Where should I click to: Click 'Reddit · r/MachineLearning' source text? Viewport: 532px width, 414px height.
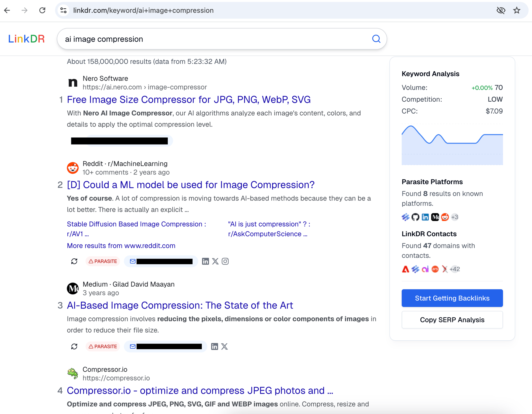coord(125,164)
